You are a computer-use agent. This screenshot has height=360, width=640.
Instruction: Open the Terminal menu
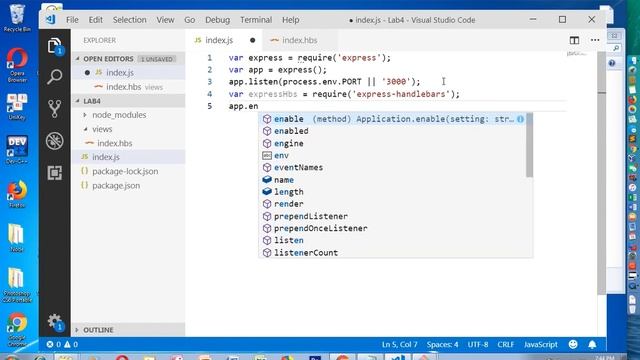click(x=256, y=20)
